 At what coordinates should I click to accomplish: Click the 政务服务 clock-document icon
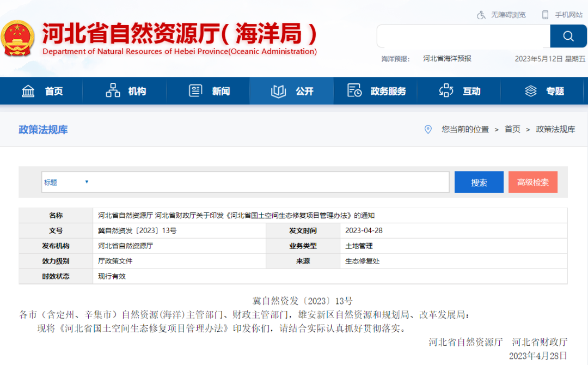click(354, 90)
